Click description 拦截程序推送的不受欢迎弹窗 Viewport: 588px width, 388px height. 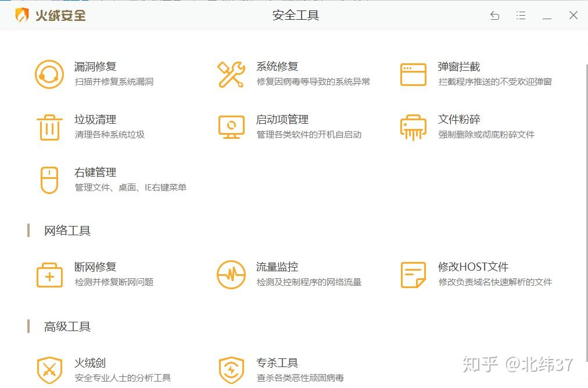point(495,82)
